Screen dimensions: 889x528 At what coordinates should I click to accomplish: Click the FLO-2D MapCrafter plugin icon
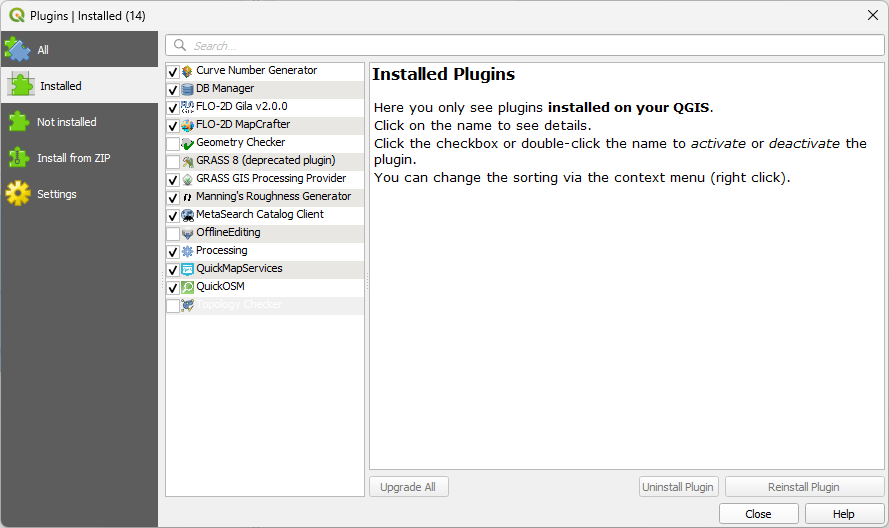coord(187,125)
